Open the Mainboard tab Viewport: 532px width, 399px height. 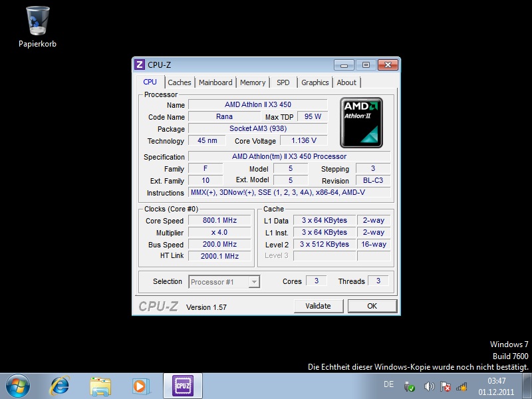(x=215, y=82)
